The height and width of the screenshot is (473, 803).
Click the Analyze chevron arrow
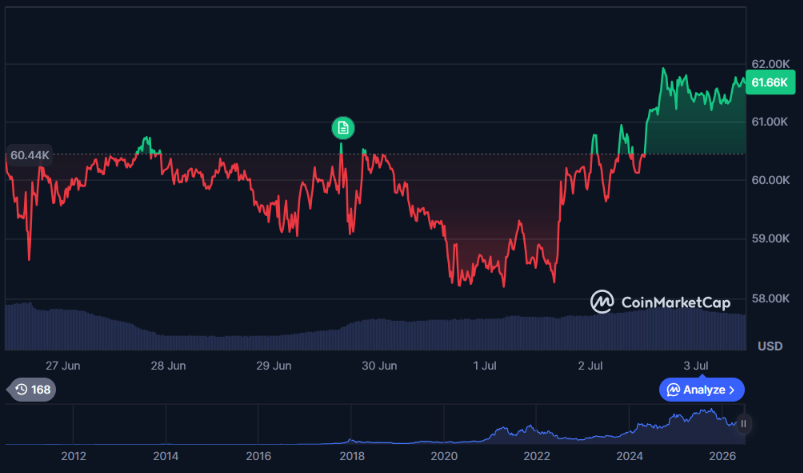[x=732, y=390]
